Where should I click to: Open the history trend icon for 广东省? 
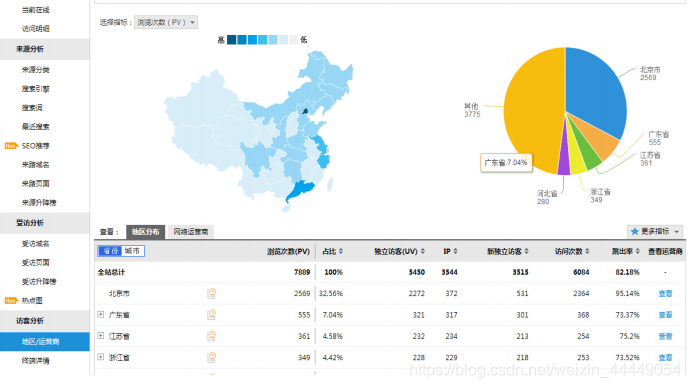(x=212, y=315)
